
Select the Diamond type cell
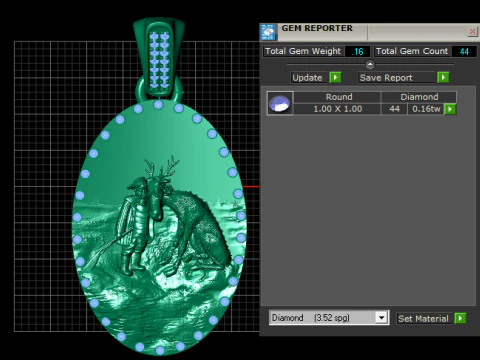(419, 97)
